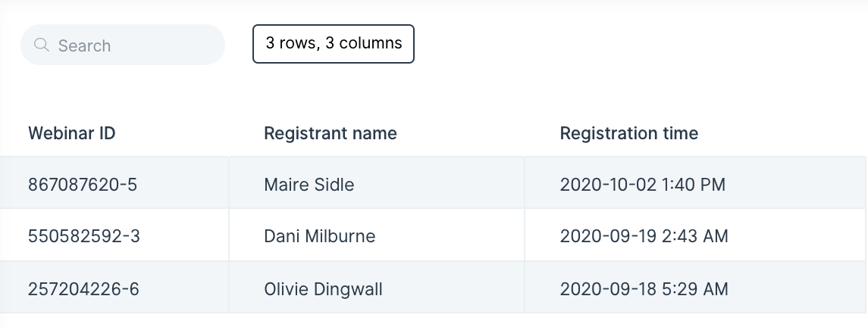Select the 2020-09-19 2:43 AM cell
This screenshot has width=868, height=327.
(x=695, y=235)
